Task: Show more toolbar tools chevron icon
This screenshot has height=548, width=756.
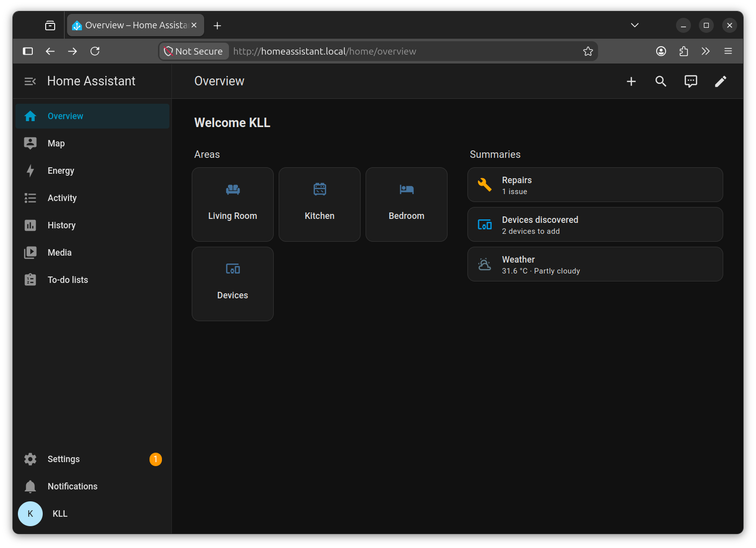Action: click(706, 51)
